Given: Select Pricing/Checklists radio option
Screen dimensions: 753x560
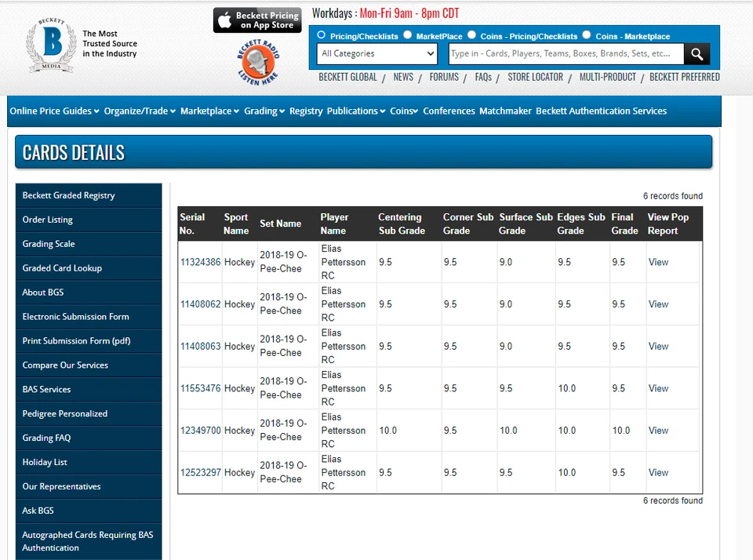Looking at the screenshot, I should [322, 35].
